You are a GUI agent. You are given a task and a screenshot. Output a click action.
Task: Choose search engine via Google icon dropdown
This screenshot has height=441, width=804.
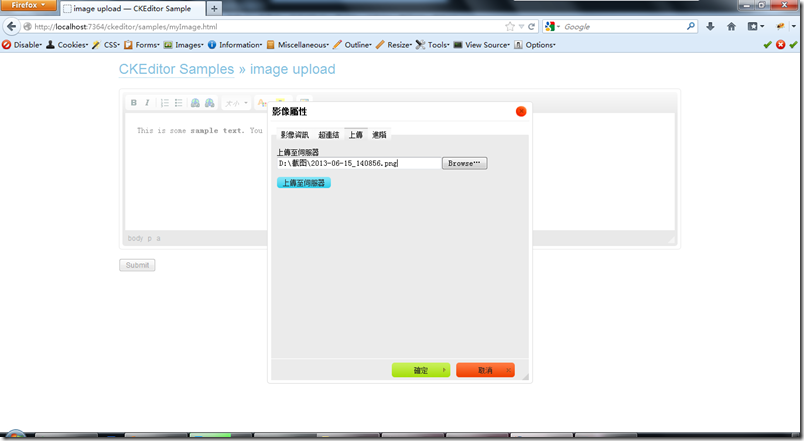point(553,27)
